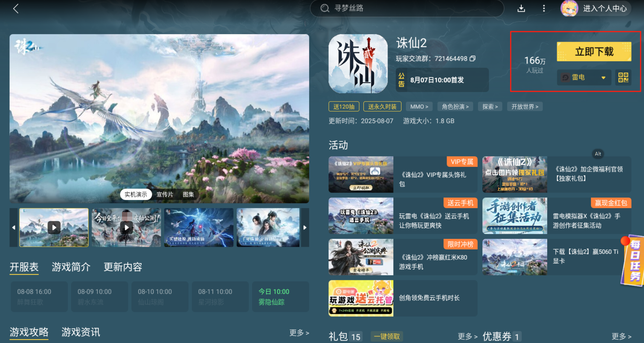Open the VIP专属头饰礼包 activity card
This screenshot has width=644, height=343.
tap(403, 175)
